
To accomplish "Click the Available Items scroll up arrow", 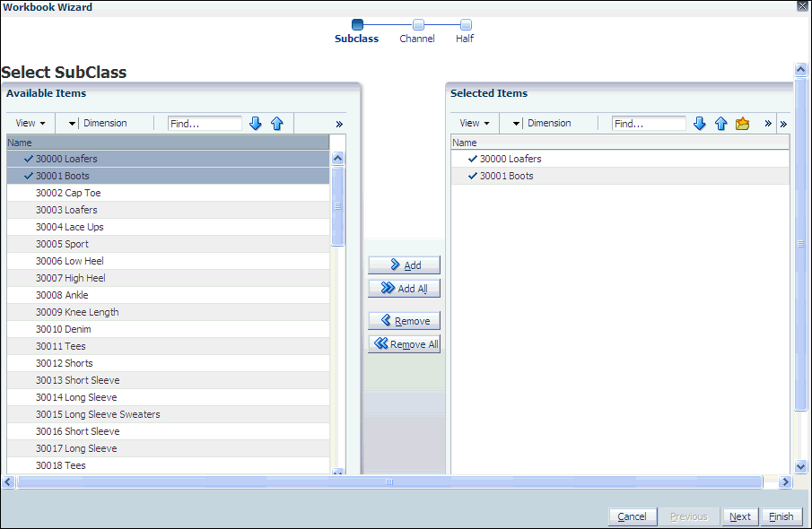I will pos(337,159).
